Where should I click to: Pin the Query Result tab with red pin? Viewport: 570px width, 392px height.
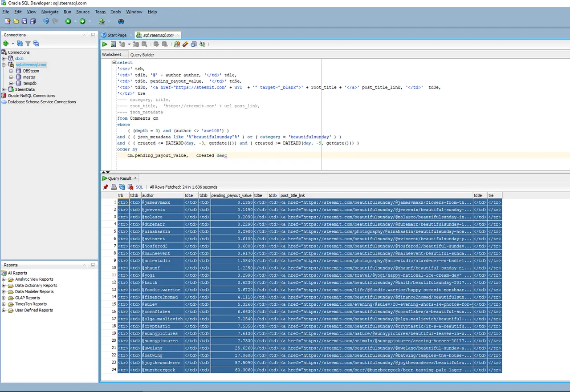tap(106, 187)
